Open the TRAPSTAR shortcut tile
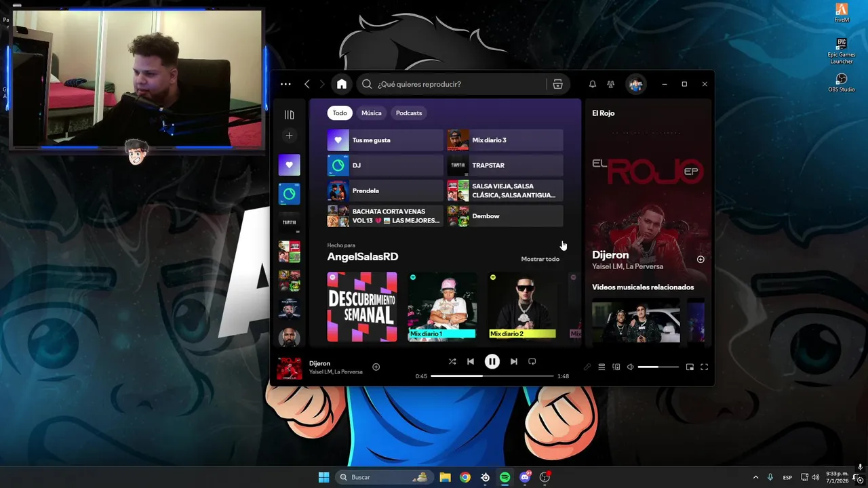The width and height of the screenshot is (868, 488). [505, 165]
